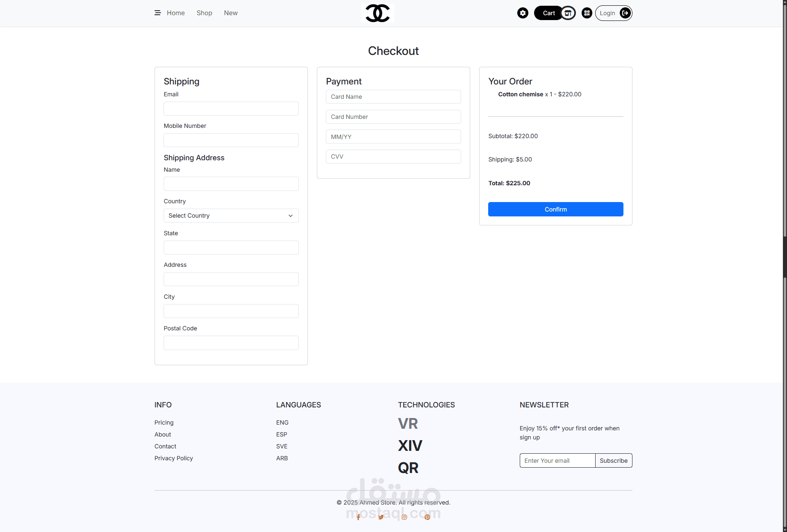This screenshot has width=787, height=532.
Task: Visit the Facebook icon in the footer
Action: click(x=358, y=517)
